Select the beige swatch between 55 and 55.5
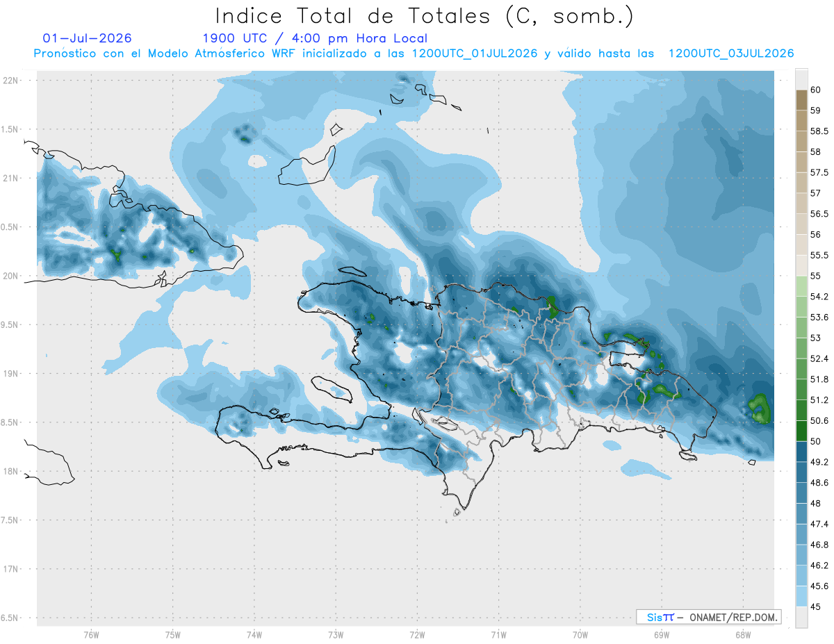 tap(802, 266)
